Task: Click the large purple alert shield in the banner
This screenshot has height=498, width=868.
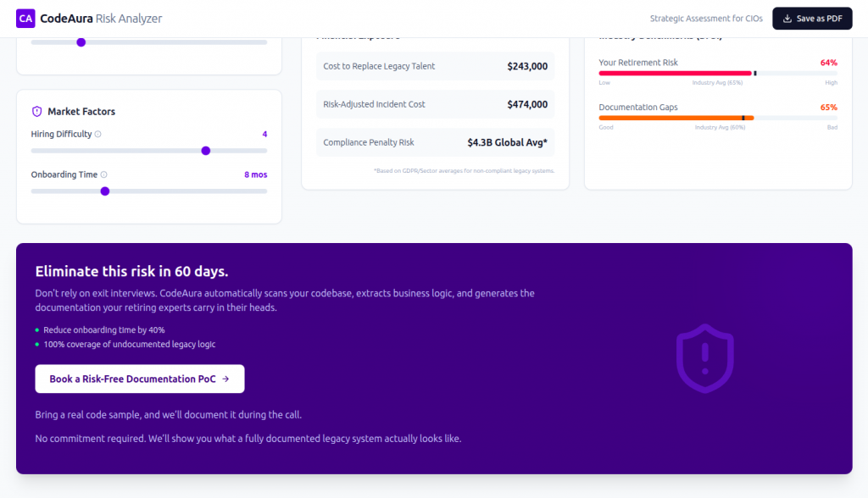Action: tap(704, 357)
